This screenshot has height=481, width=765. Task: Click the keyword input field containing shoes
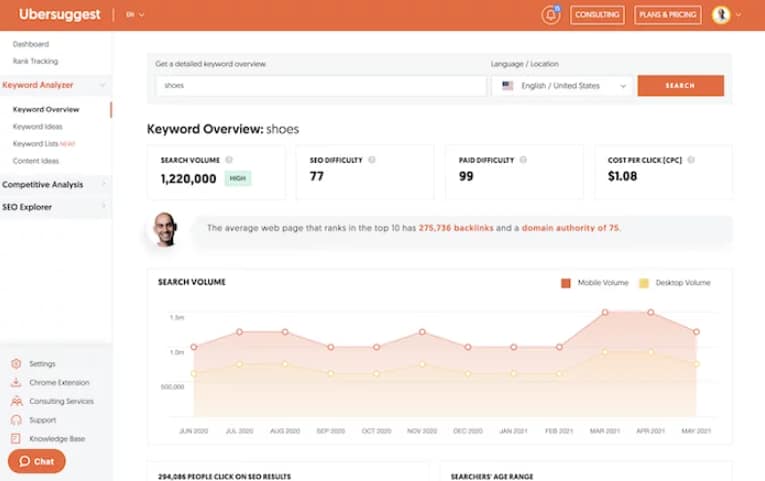[320, 86]
